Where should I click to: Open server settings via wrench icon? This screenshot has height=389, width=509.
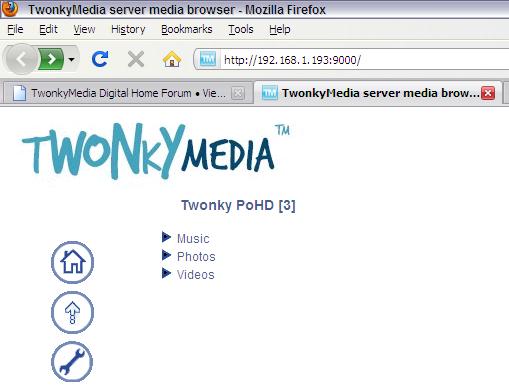72,361
